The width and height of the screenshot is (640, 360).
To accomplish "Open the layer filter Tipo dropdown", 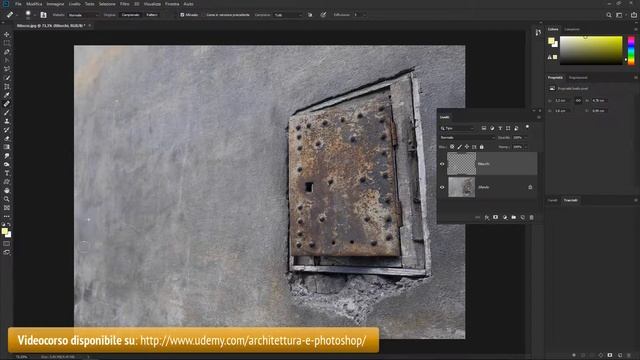I will (x=458, y=128).
